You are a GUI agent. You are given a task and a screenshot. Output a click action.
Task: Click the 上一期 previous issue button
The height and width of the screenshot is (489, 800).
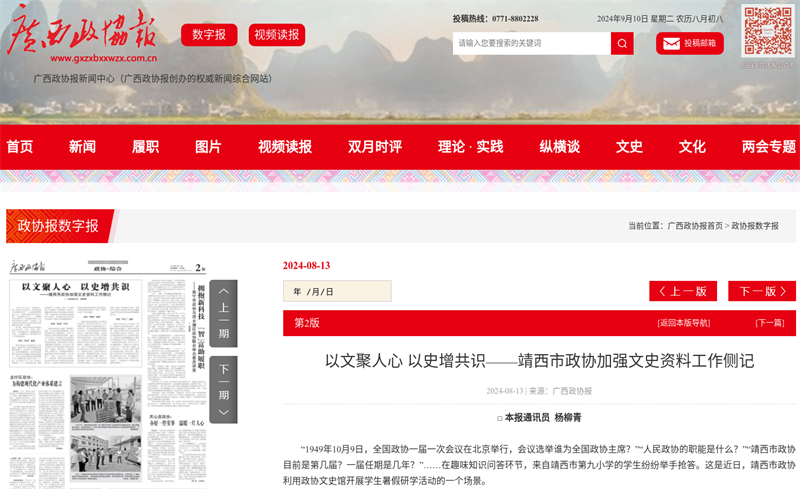[x=223, y=313]
